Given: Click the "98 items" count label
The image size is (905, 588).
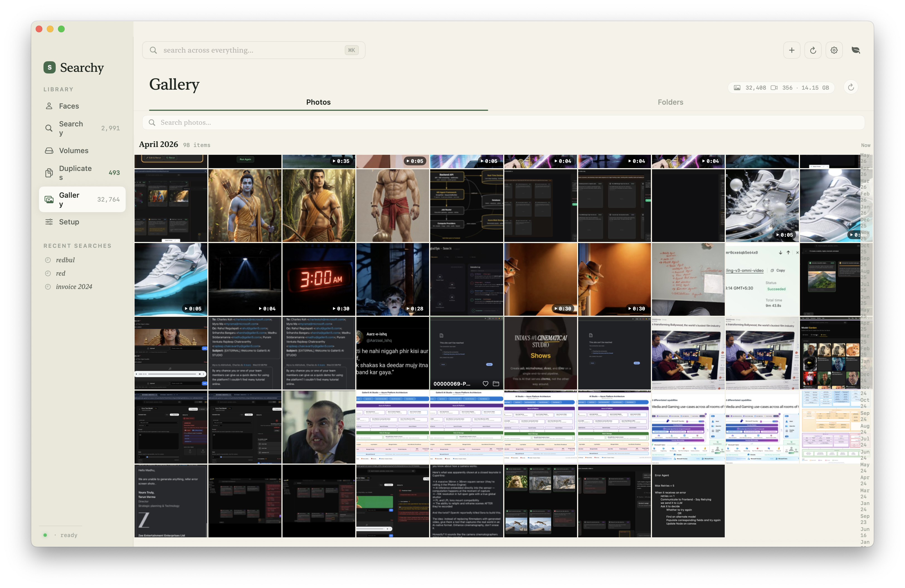Looking at the screenshot, I should [x=197, y=145].
